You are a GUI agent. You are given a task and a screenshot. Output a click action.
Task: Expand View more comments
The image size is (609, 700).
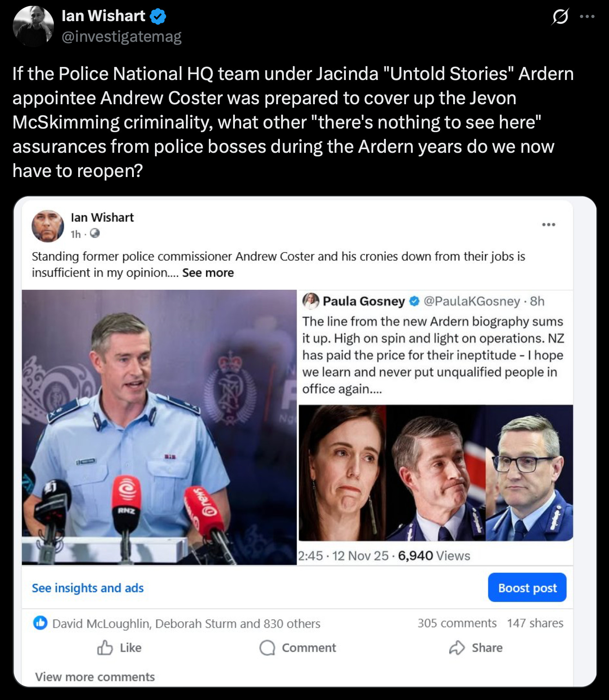(95, 677)
